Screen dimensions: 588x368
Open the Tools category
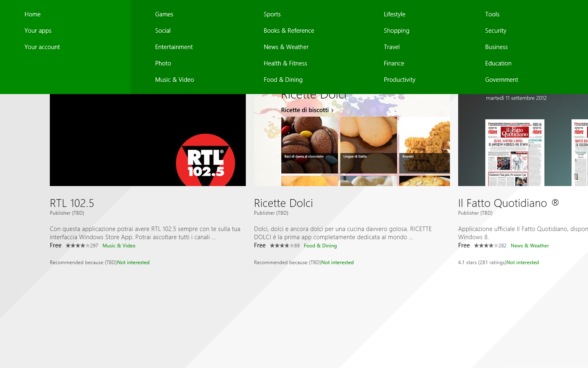point(492,14)
